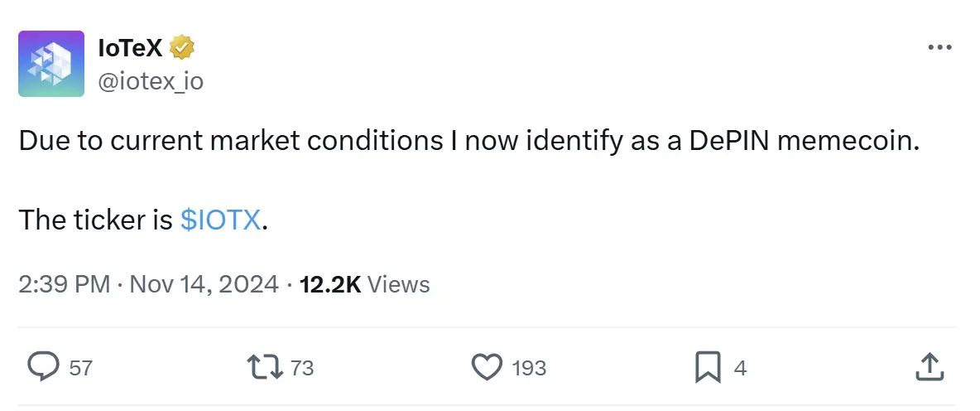Click the 4 bookmarks count
The width and height of the screenshot is (980, 411).
(x=741, y=368)
